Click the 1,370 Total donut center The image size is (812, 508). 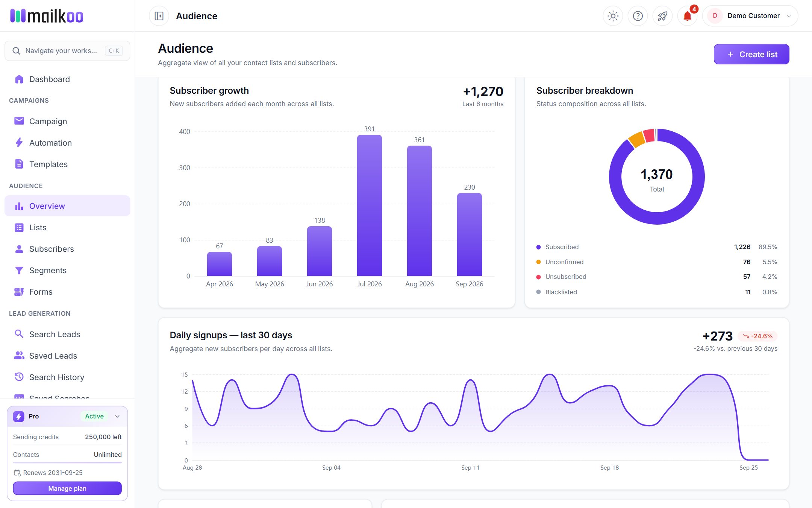click(x=657, y=179)
